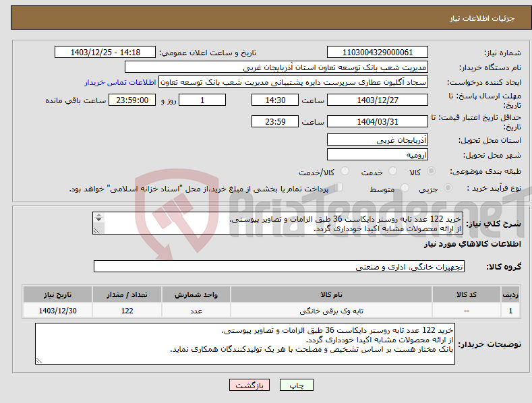Click the گروه کالا field
The height and width of the screenshot is (403, 532).
coord(279,267)
